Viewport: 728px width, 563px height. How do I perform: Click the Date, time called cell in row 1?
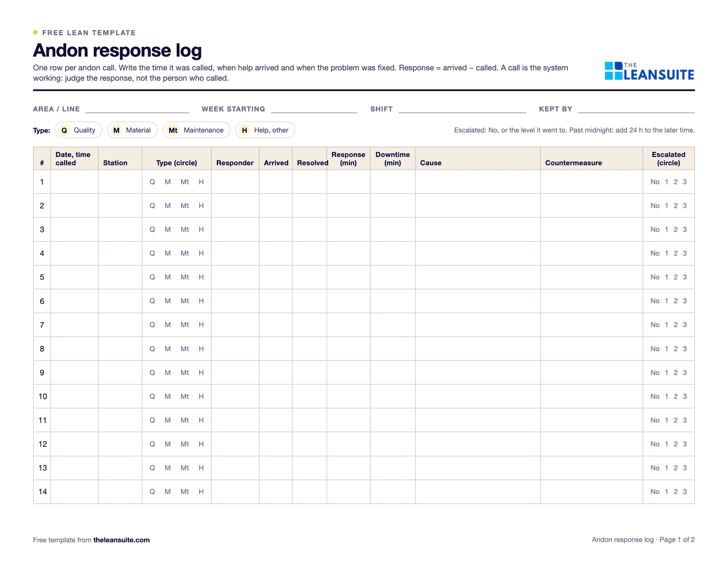[x=74, y=182]
